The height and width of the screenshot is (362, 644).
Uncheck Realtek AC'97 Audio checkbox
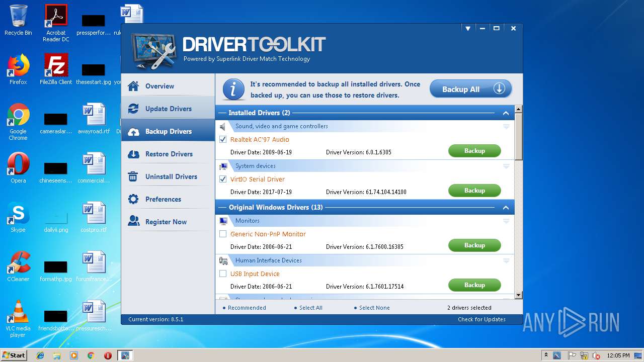pyautogui.click(x=223, y=139)
